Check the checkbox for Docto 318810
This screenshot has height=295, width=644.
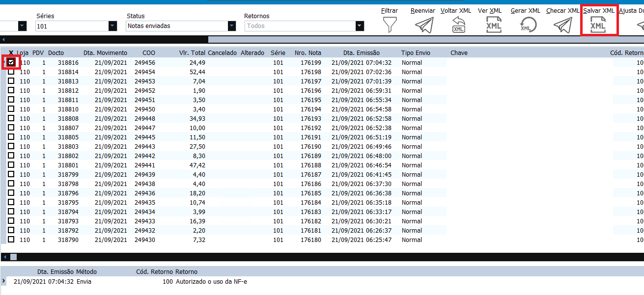click(x=11, y=109)
